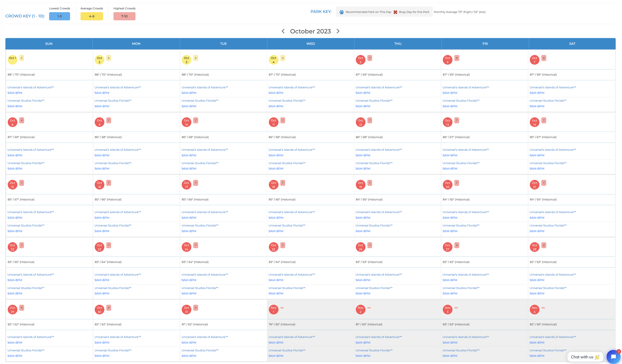
Task: Click the CROWD KEY (1 - 10) label
Action: 25,16
